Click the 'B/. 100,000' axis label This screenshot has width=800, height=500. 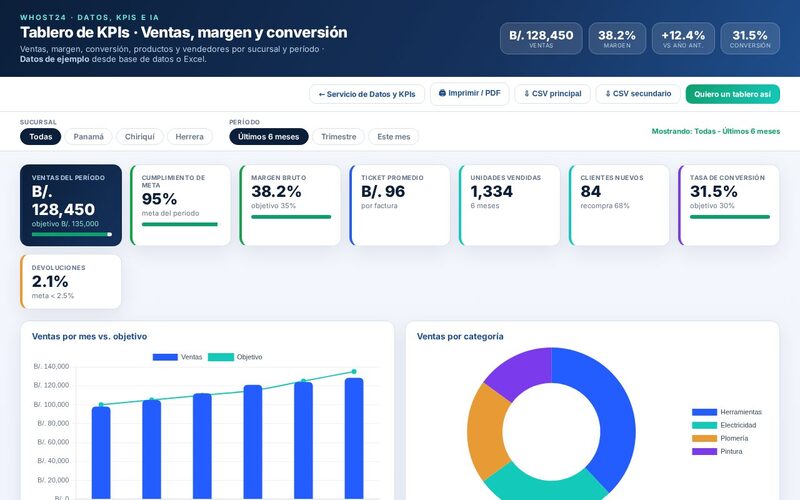51,405
